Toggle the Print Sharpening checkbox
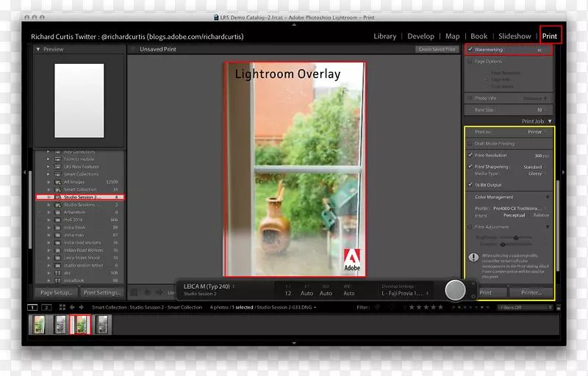This screenshot has width=588, height=376. tap(470, 167)
